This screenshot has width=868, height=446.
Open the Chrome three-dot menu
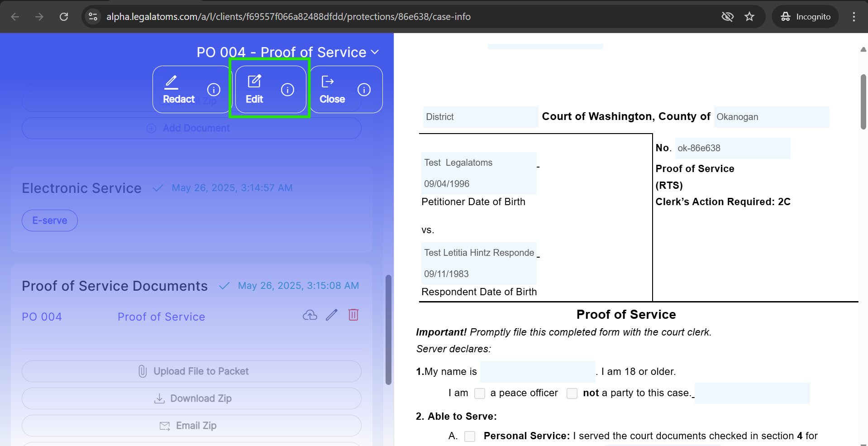pyautogui.click(x=854, y=17)
